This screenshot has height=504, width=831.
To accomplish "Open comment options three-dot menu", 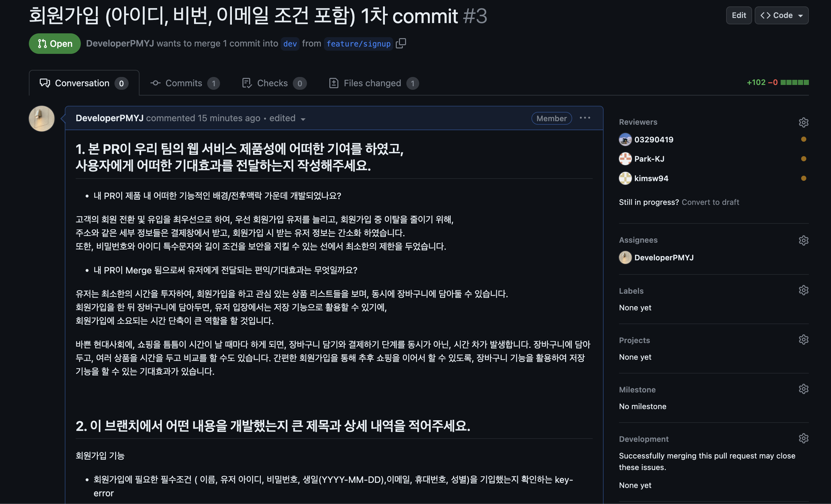I will (x=585, y=118).
